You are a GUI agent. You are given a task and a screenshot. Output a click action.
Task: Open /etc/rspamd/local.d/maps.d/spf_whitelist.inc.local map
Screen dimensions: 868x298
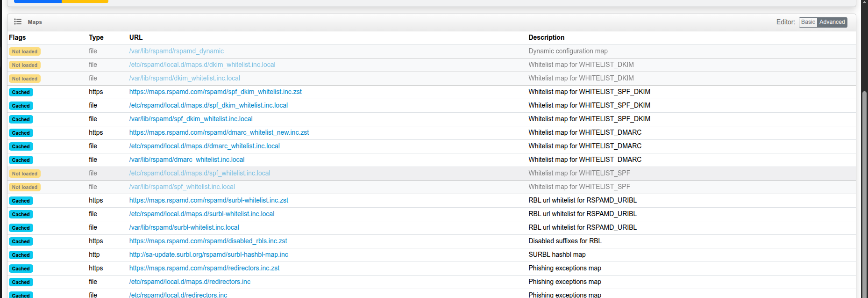199,173
